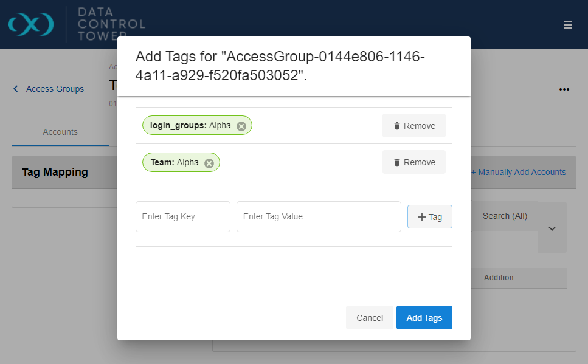Select the Team: Alpha tag chip
This screenshot has width=588, height=364.
click(174, 162)
